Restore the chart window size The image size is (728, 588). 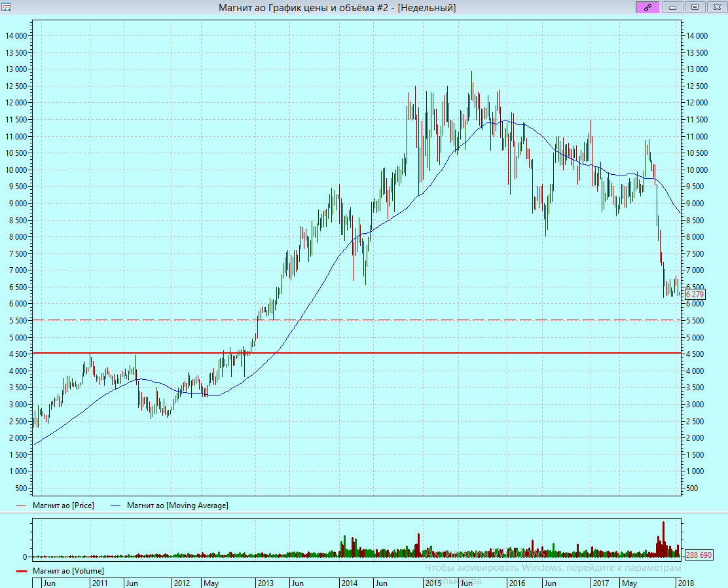[695, 7]
